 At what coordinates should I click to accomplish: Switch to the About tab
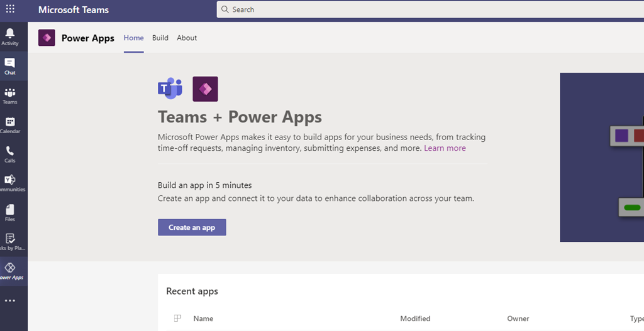pos(187,38)
